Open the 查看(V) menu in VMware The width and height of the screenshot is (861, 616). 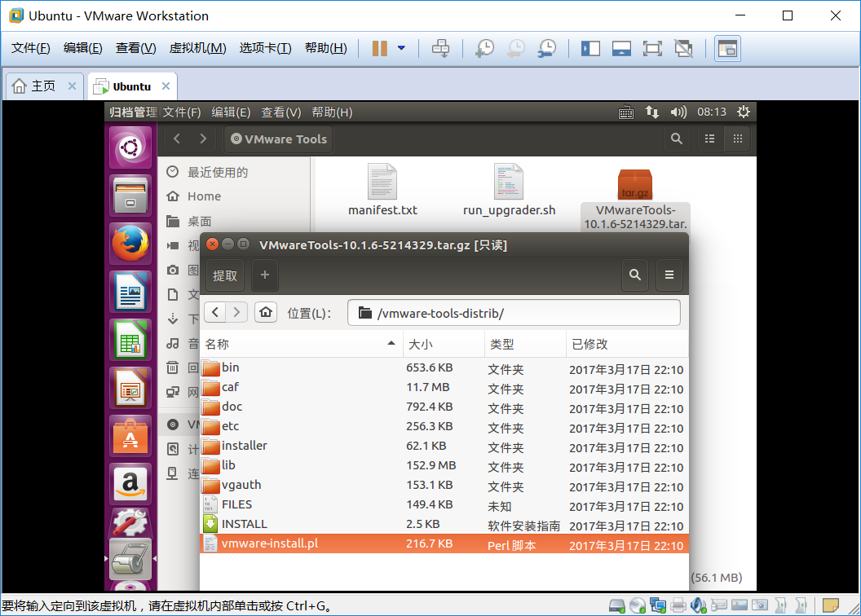tap(135, 48)
